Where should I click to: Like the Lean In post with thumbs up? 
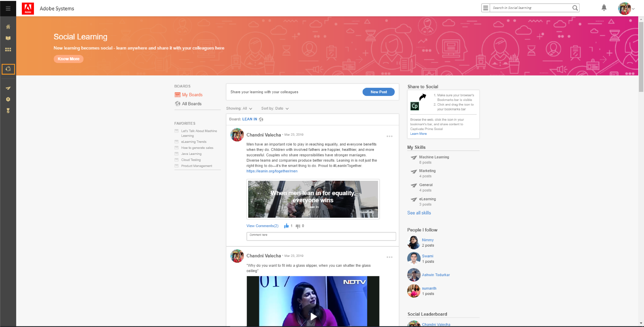click(286, 226)
